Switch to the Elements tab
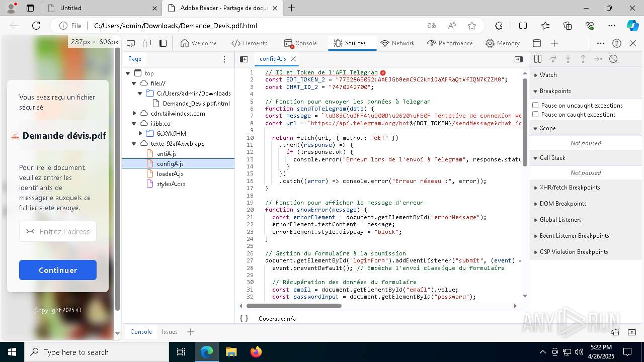Viewport: 644px width, 362px height. tap(249, 43)
